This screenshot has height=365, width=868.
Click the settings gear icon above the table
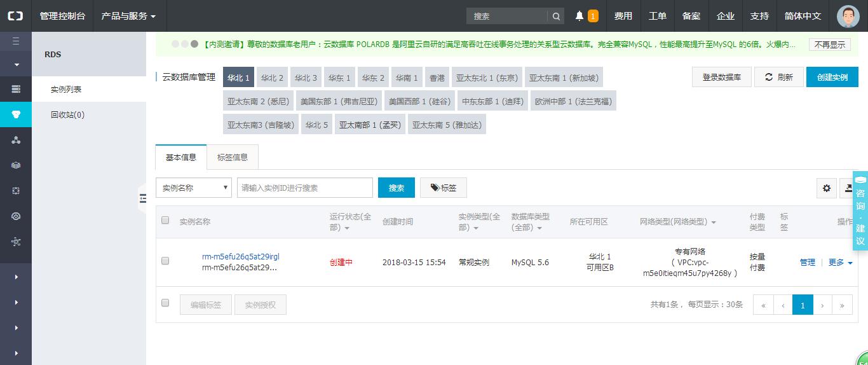(827, 188)
